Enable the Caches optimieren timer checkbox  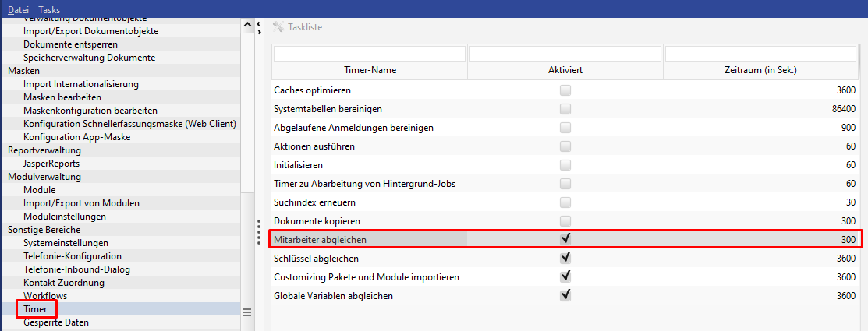tap(565, 90)
